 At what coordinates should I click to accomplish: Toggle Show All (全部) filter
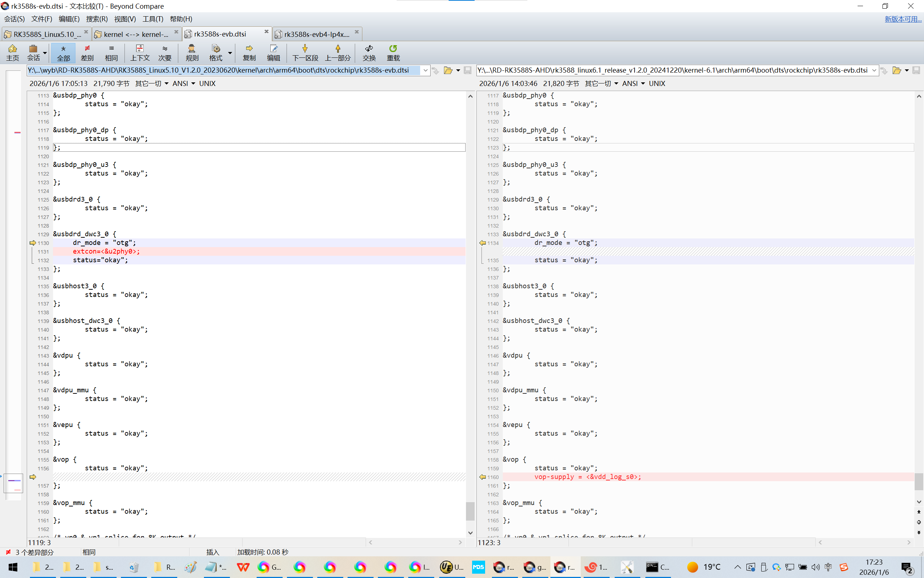64,53
